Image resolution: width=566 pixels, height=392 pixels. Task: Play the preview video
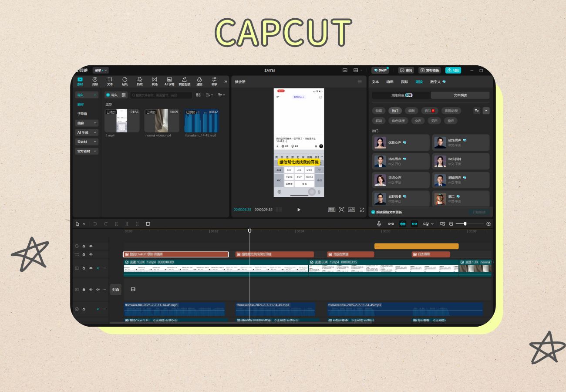coord(299,210)
